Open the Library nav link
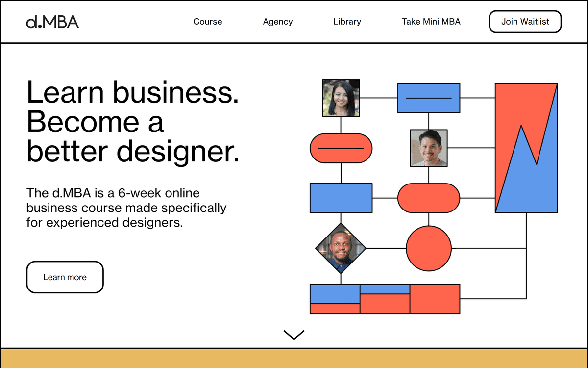 (x=347, y=22)
